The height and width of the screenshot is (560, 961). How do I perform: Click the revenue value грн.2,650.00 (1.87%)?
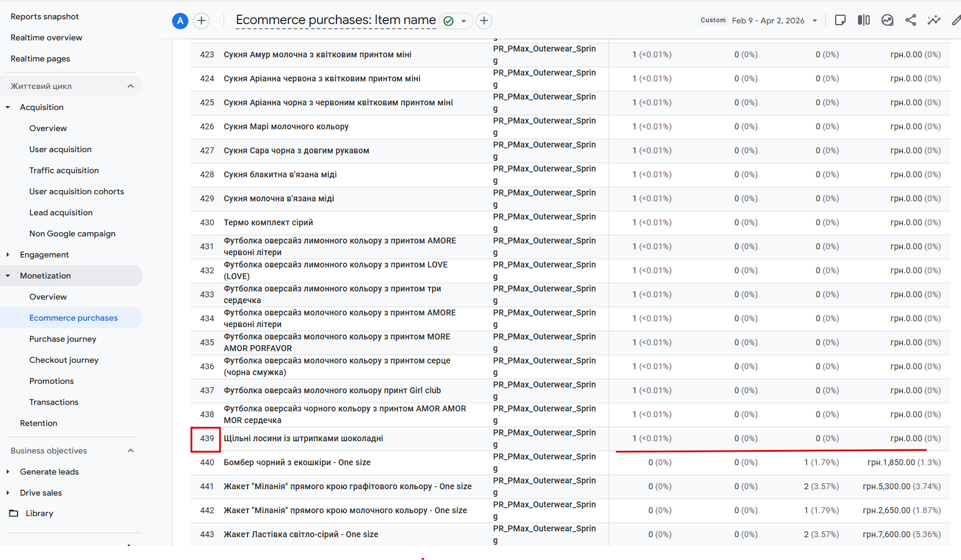click(x=901, y=510)
